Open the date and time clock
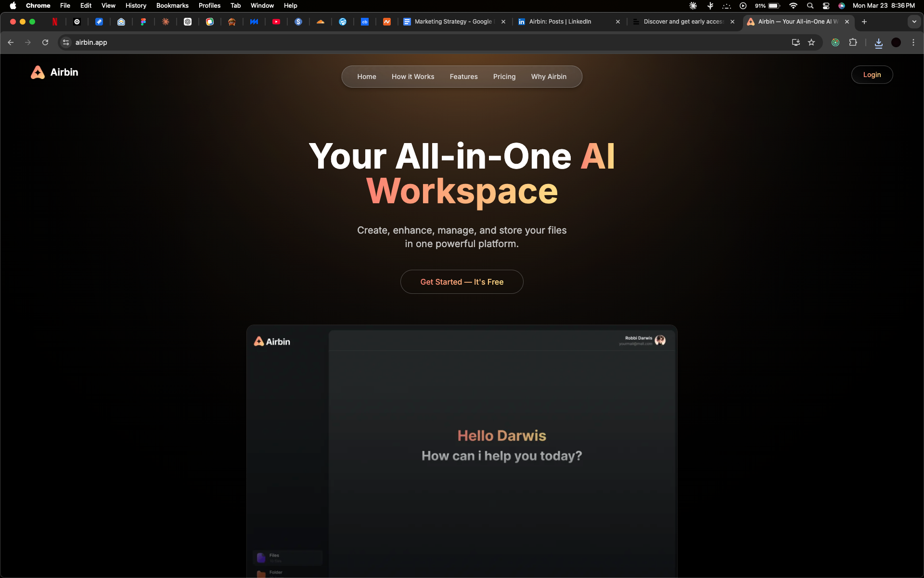This screenshot has height=578, width=924. [x=884, y=6]
